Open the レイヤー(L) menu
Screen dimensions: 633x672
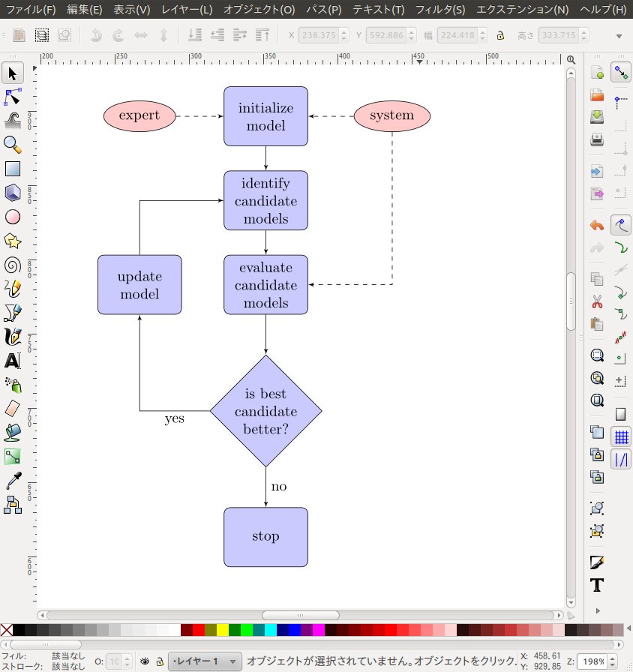pyautogui.click(x=187, y=10)
